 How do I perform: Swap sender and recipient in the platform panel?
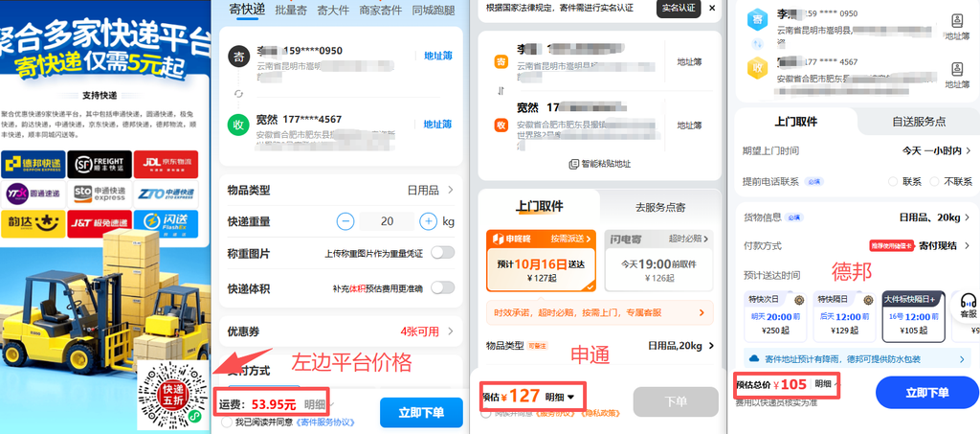(238, 93)
